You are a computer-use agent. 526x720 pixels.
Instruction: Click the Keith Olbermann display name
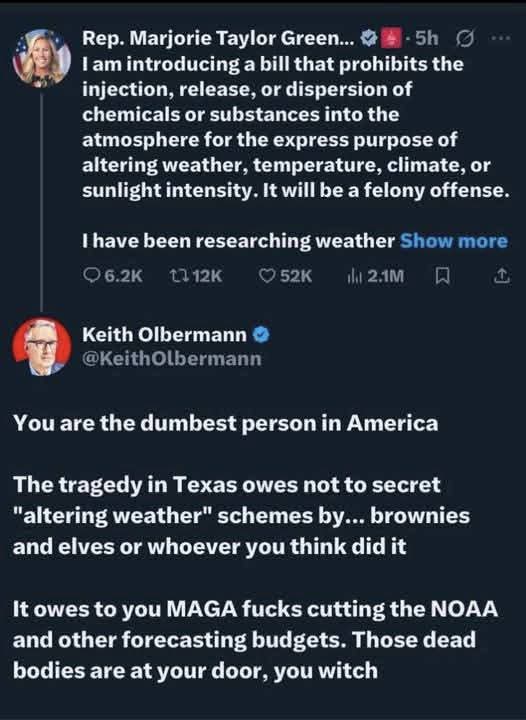[x=165, y=335]
